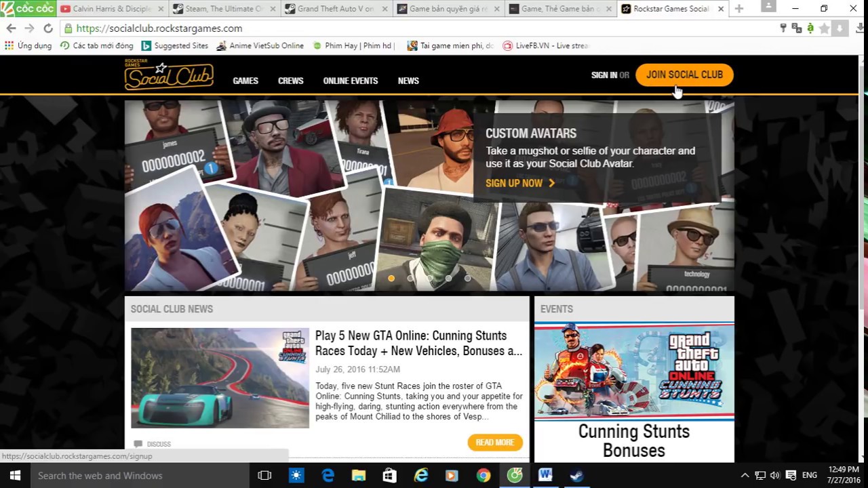
Task: Click READ MORE button
Action: click(495, 443)
